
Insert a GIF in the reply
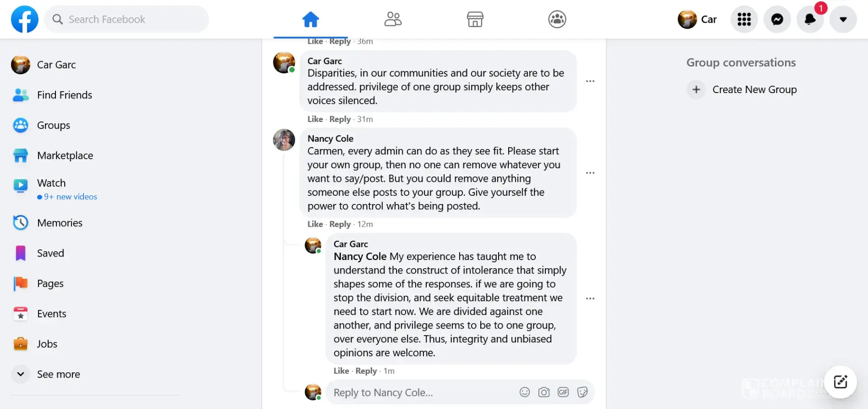(563, 392)
